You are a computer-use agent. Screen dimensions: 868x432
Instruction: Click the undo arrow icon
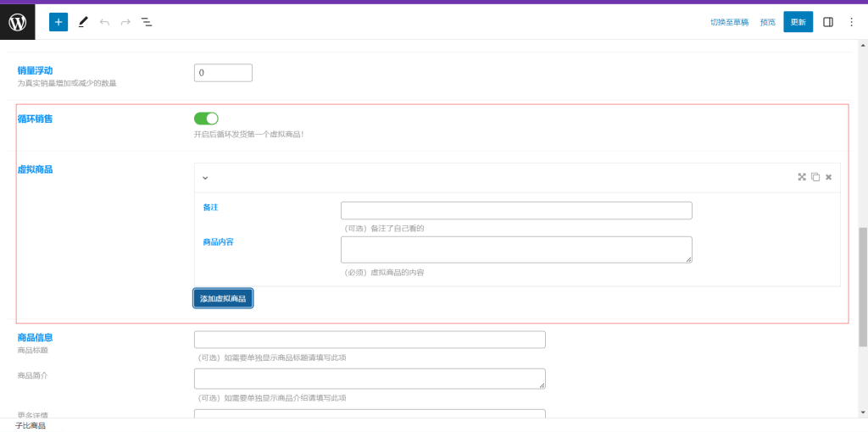pos(104,22)
